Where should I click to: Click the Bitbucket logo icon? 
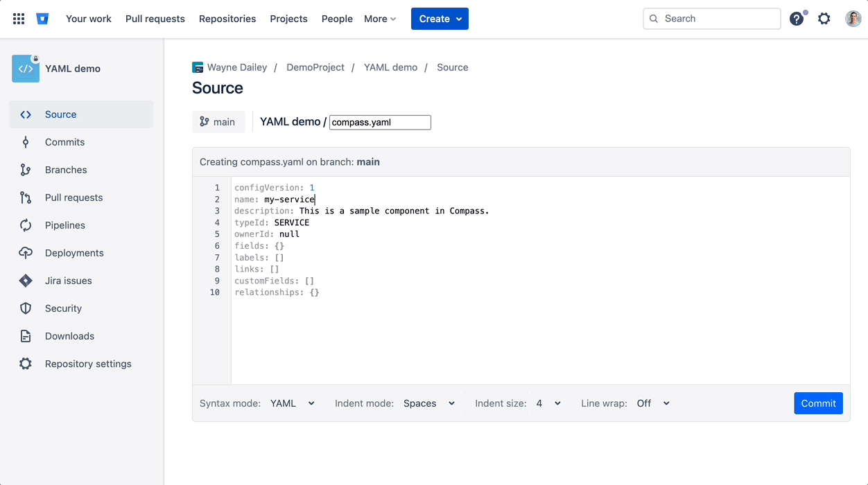42,19
